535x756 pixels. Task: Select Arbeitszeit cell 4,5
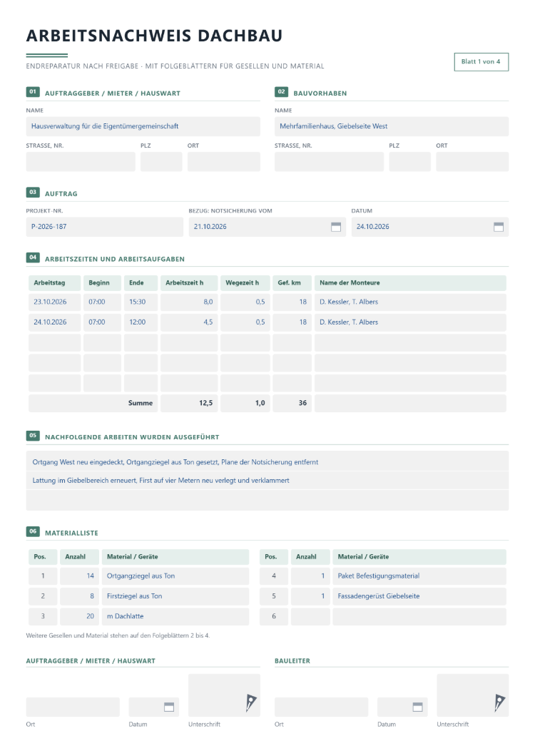point(189,322)
